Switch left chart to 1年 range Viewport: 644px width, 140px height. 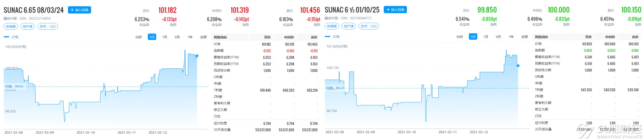click(190, 37)
